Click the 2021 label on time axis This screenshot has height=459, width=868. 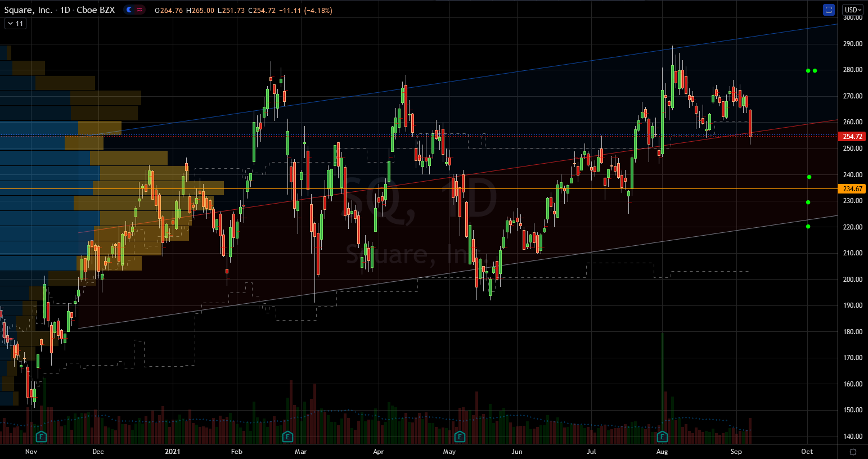coord(173,452)
